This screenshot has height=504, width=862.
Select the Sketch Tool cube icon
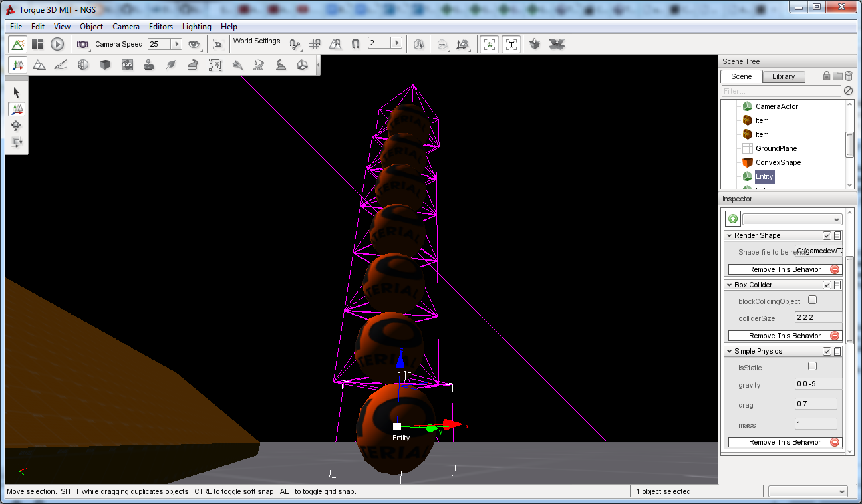click(x=104, y=64)
